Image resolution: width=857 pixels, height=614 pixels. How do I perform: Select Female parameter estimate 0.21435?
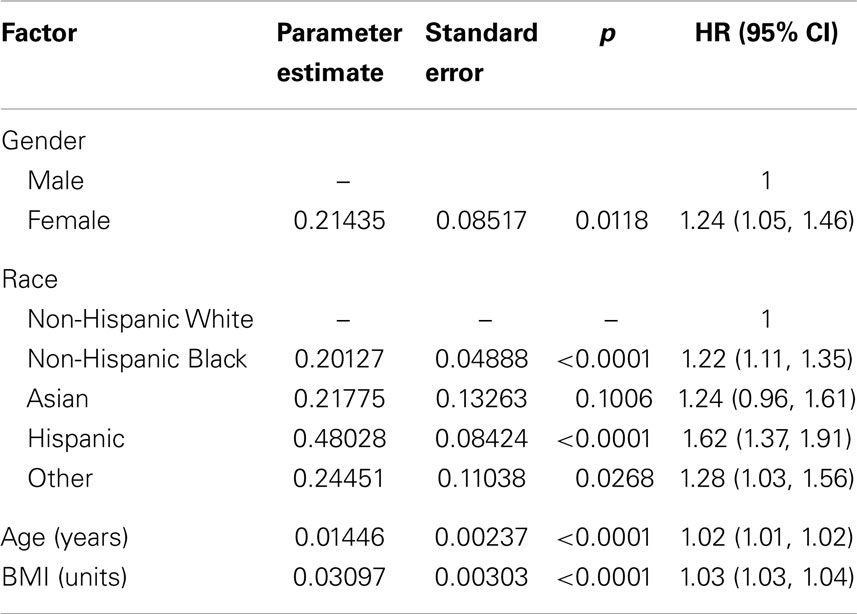(x=339, y=221)
